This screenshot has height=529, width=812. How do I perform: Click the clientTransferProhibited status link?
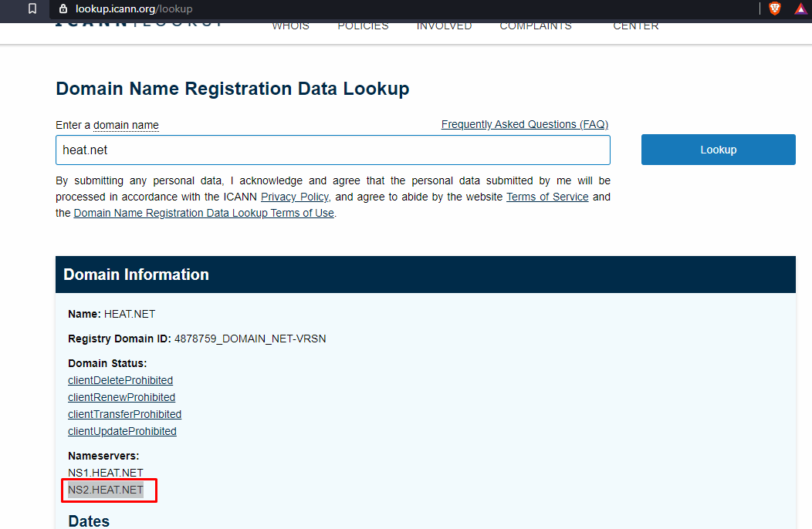click(x=124, y=414)
